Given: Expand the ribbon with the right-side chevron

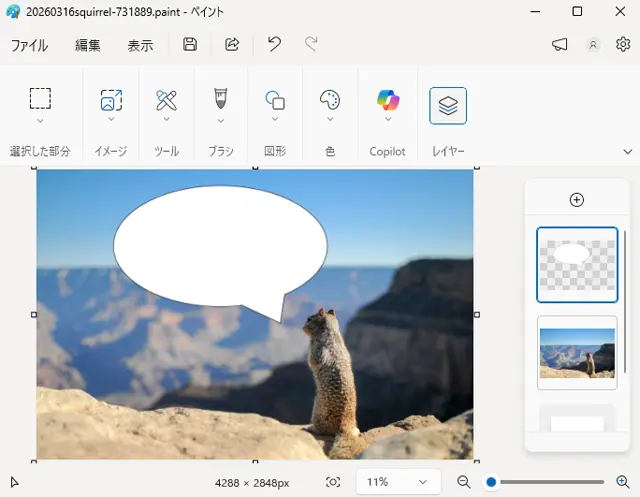Looking at the screenshot, I should click(x=628, y=152).
